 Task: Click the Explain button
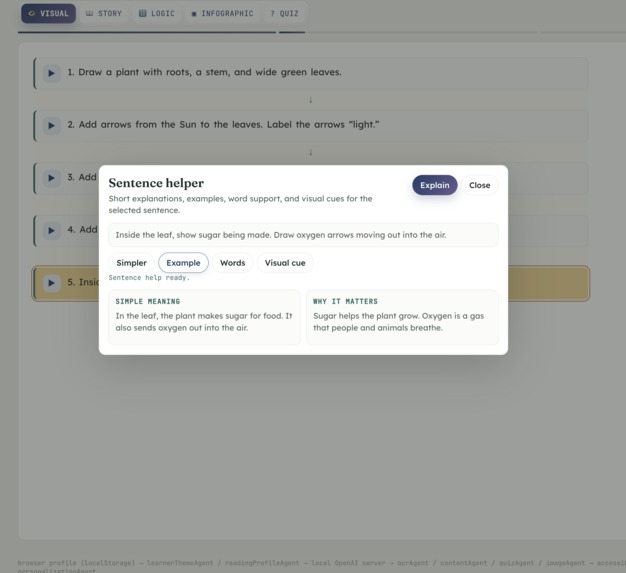[x=435, y=185]
